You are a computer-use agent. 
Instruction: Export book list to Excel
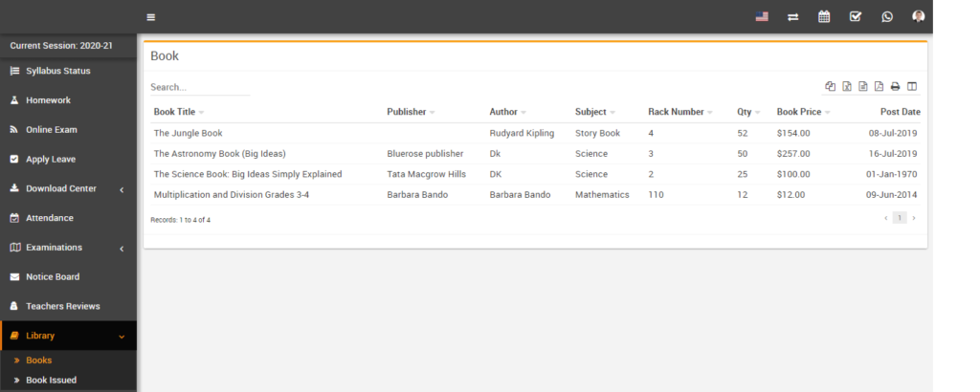(847, 87)
